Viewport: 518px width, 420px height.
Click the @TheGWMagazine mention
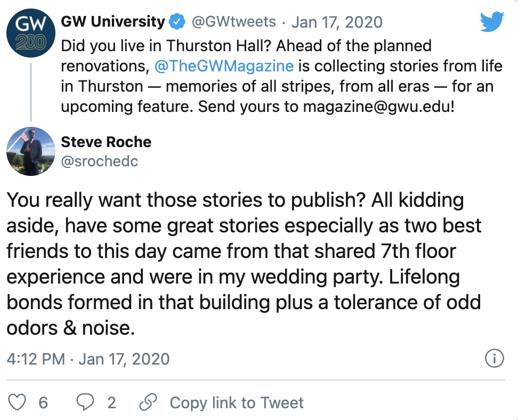coord(224,66)
